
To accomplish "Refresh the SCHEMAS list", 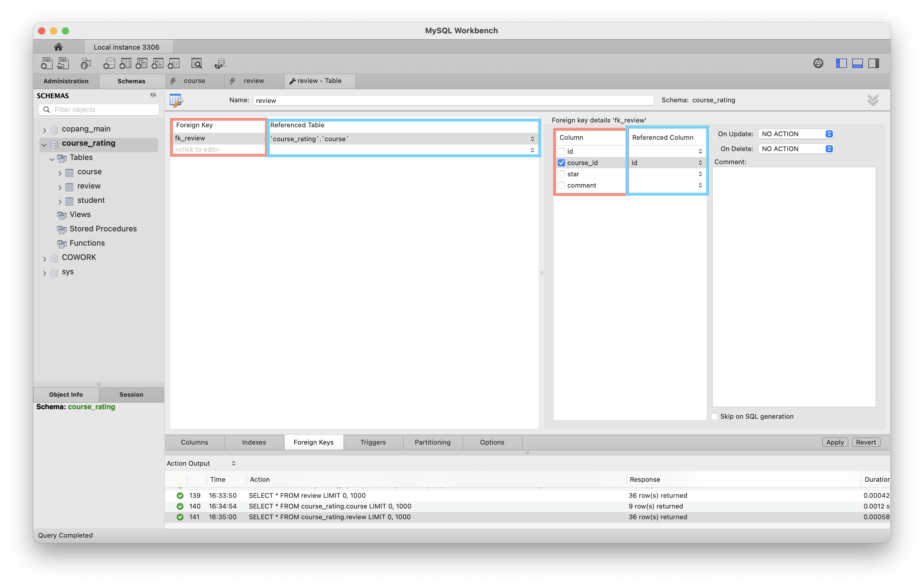I will coord(153,95).
